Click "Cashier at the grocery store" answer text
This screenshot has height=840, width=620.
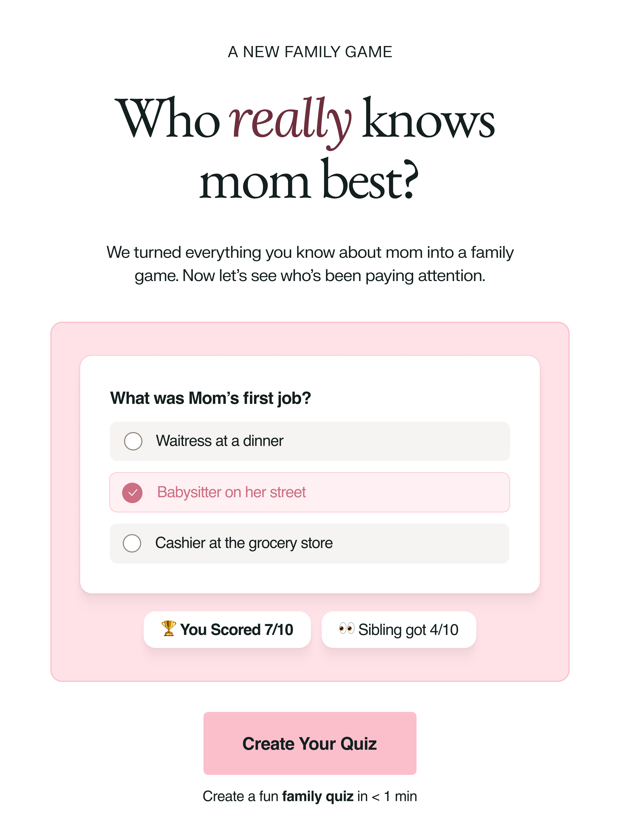tap(244, 543)
